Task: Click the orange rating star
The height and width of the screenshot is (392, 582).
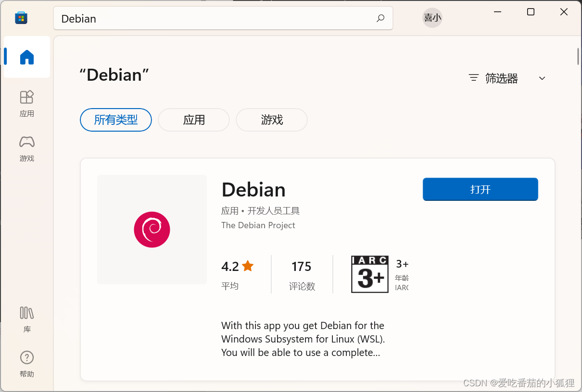Action: click(248, 266)
